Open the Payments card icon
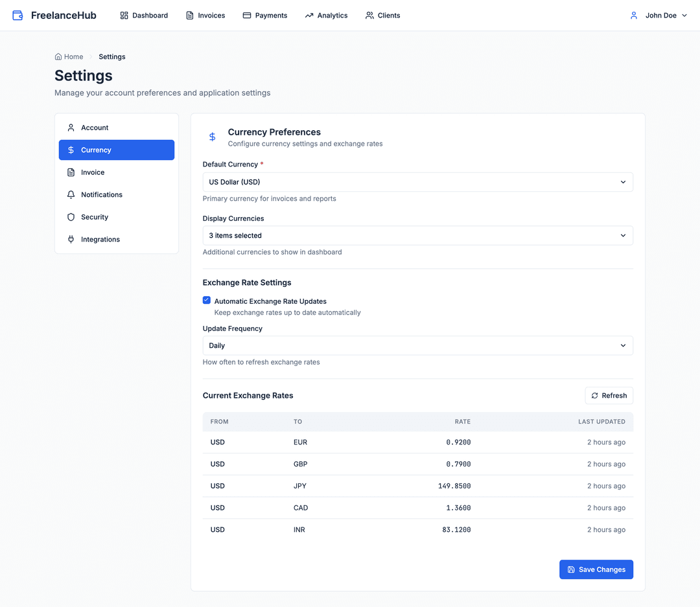700x607 pixels. point(246,15)
